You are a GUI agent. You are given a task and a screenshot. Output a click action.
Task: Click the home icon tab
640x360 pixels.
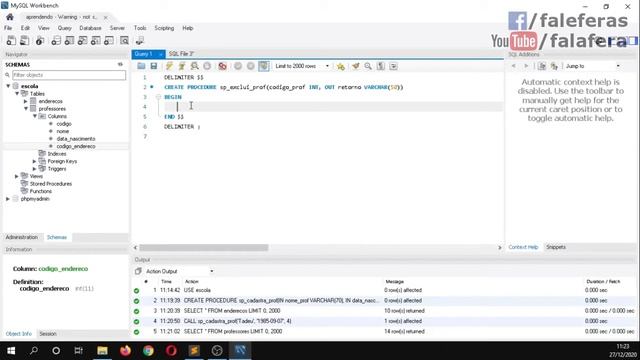pyautogui.click(x=10, y=17)
